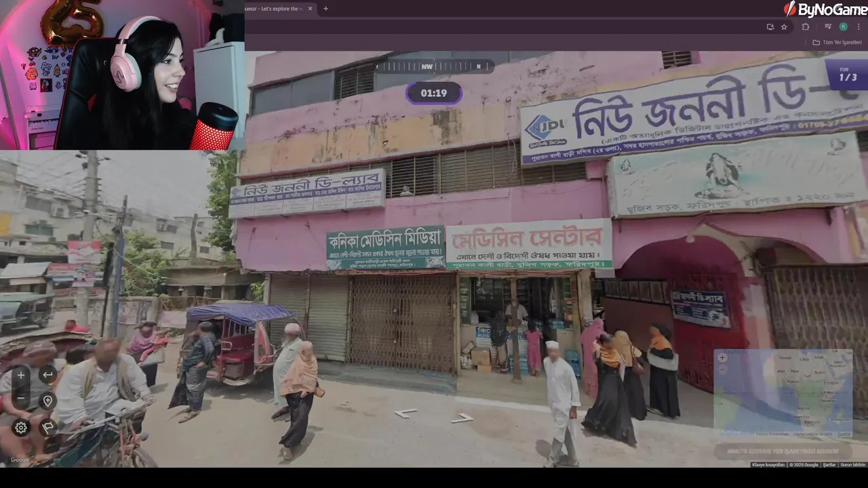Image resolution: width=868 pixels, height=488 pixels.
Task: Open the 'Şartlar' terms link
Action: [829, 464]
